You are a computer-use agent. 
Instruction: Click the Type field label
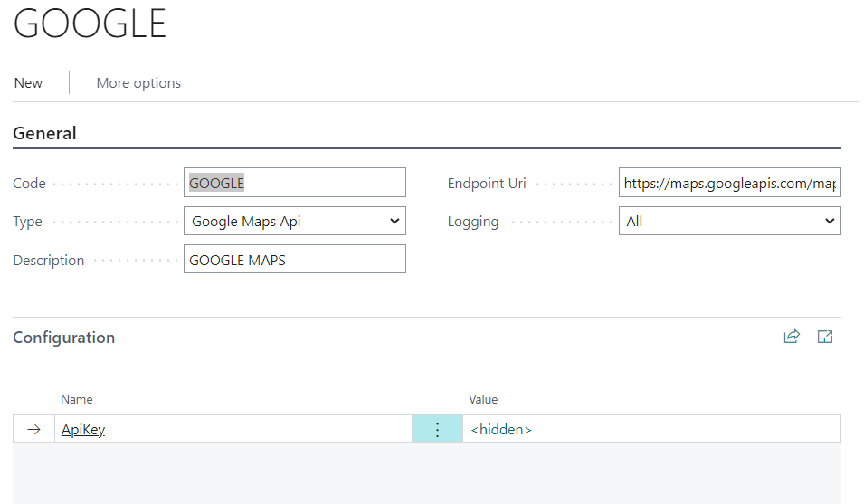point(27,222)
